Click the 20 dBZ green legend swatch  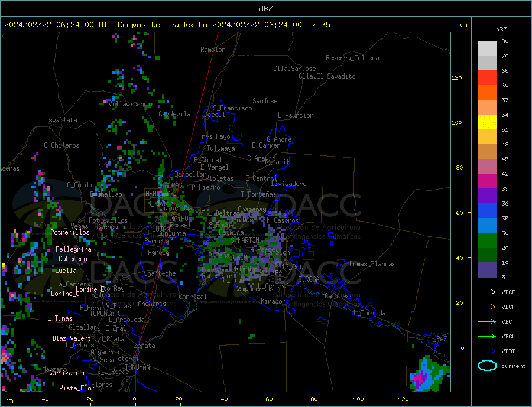click(x=487, y=240)
